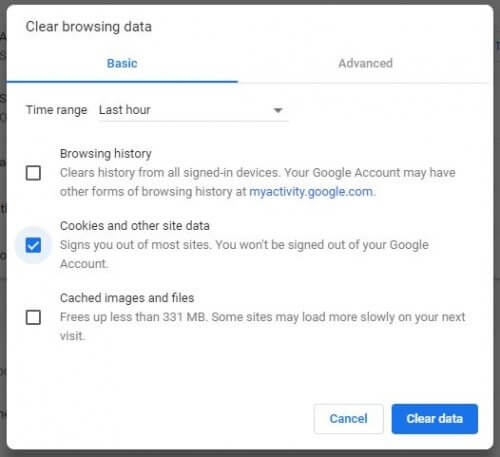
Task: Tick the Cached images and files checkbox
Action: pos(33,317)
